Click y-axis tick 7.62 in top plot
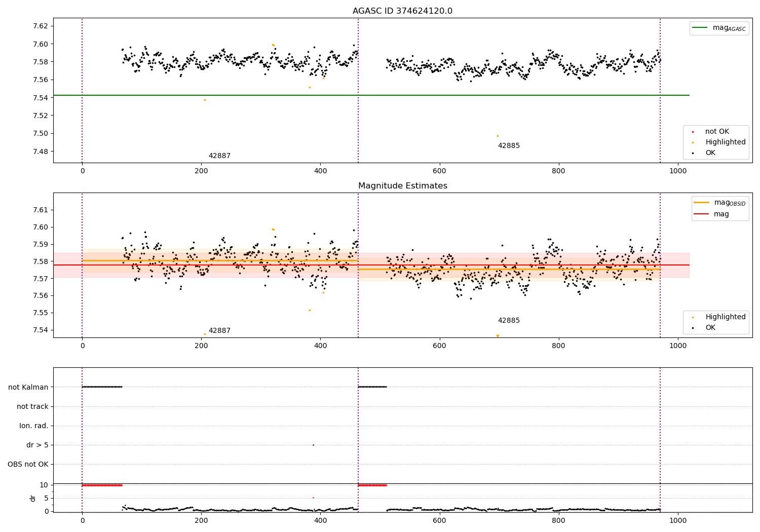The width and height of the screenshot is (760, 532). [40, 26]
